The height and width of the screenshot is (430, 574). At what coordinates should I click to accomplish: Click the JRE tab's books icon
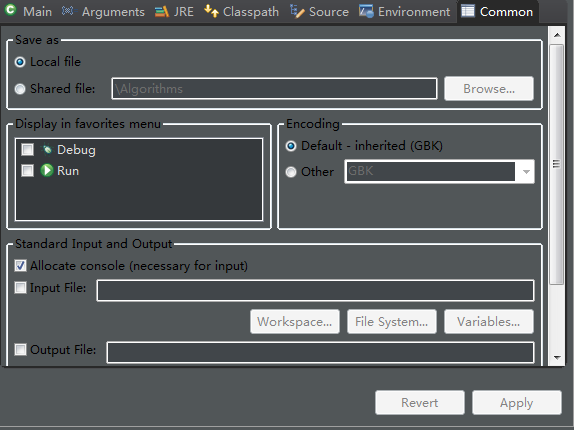click(x=162, y=12)
